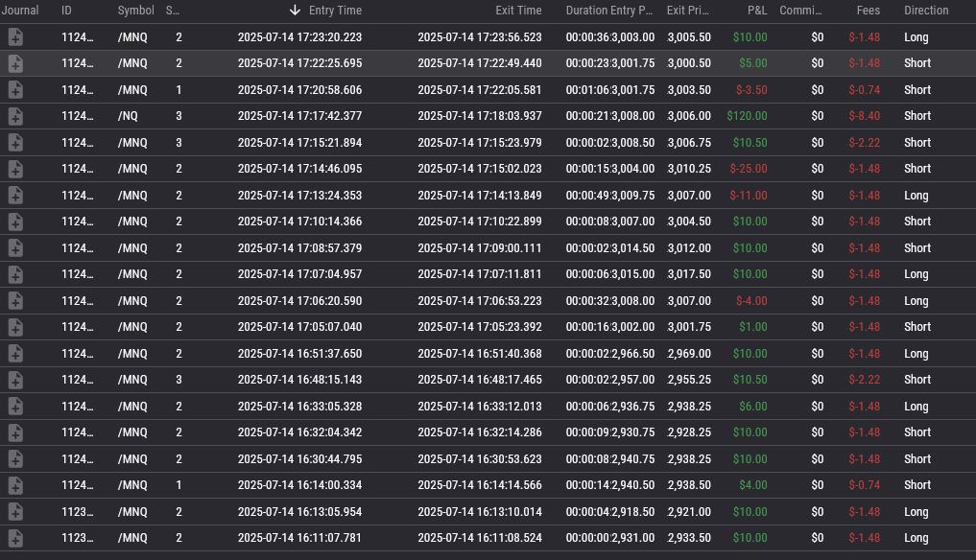
Task: Click the ID column header
Action: [66, 11]
